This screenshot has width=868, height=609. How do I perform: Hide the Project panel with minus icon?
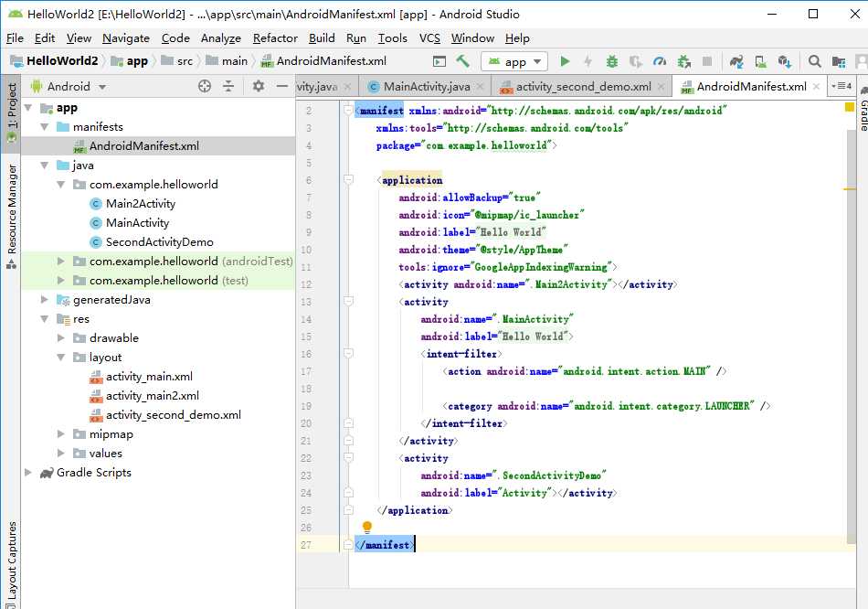[x=281, y=86]
